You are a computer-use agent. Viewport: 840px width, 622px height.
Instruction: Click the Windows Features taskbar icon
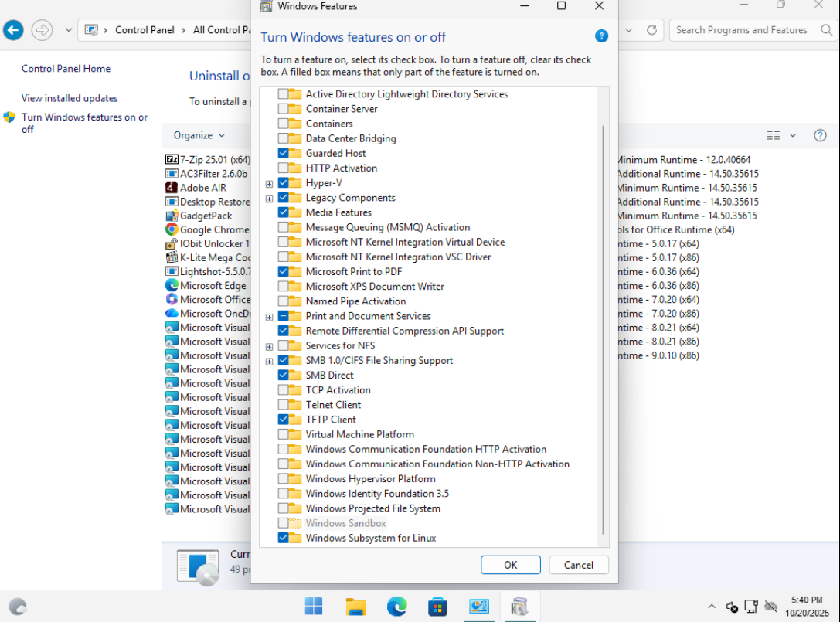519,607
